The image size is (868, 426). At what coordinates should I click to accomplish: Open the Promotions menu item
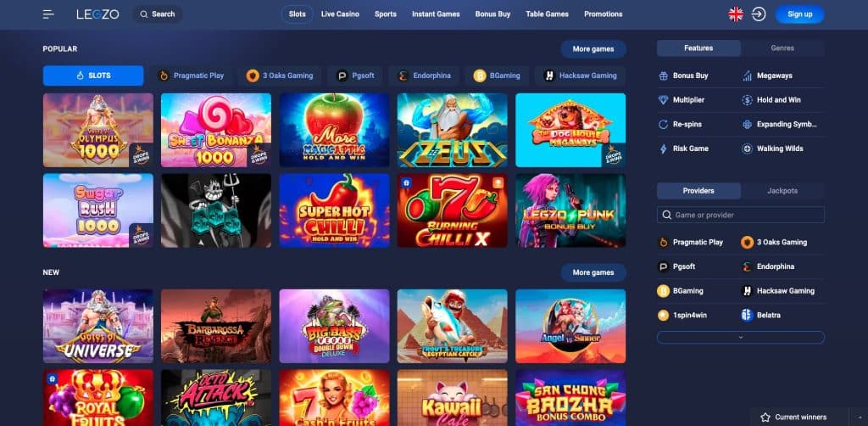(603, 14)
